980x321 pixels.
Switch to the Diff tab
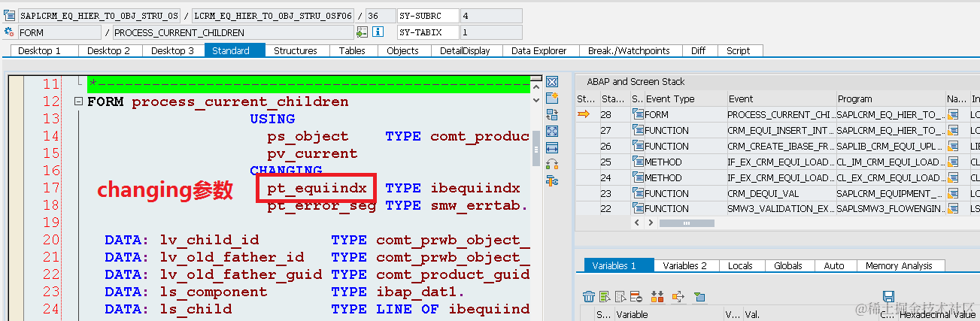(698, 50)
